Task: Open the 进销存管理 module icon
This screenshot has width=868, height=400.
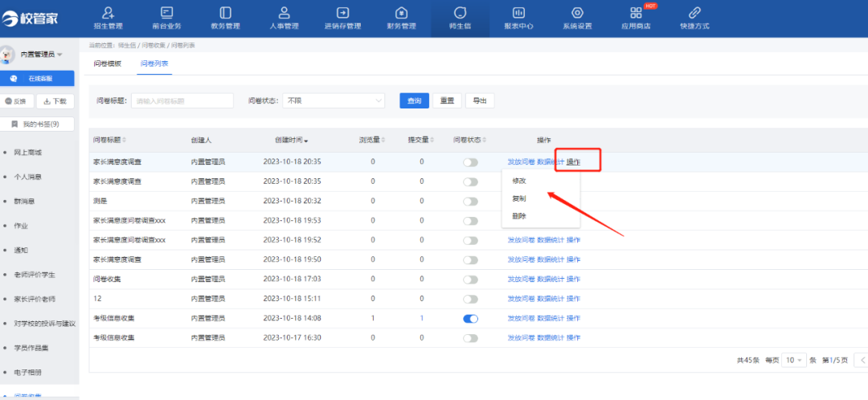Action: coord(342,13)
